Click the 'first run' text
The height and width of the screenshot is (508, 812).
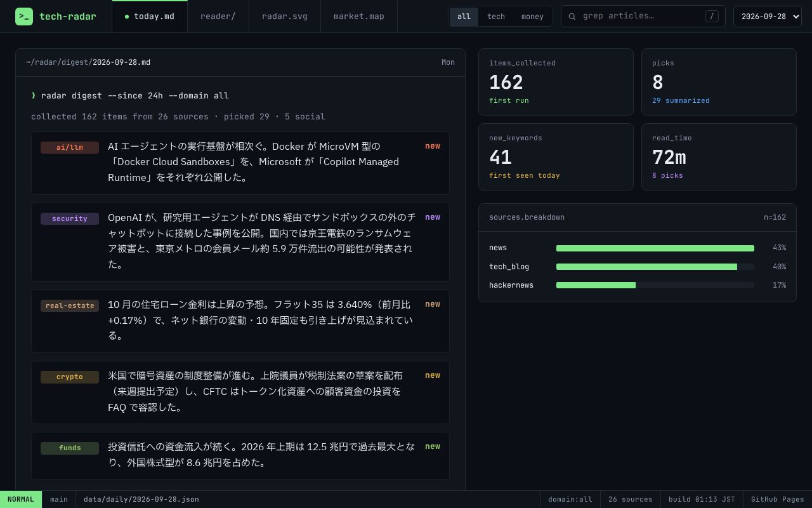coord(509,100)
